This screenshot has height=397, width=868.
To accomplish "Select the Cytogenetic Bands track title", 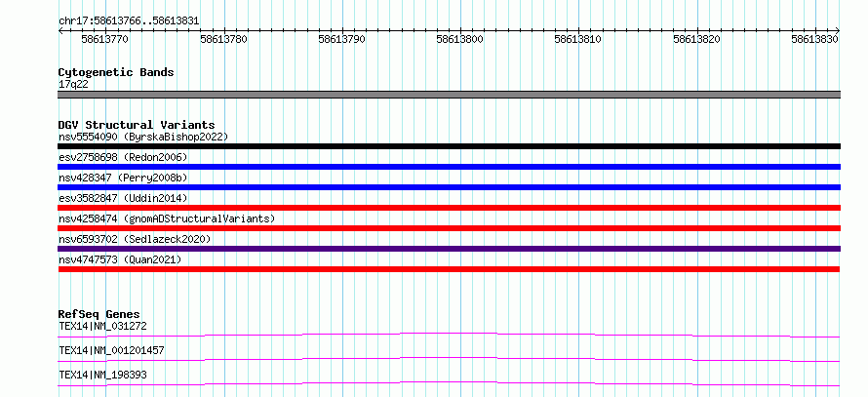I will [x=116, y=72].
